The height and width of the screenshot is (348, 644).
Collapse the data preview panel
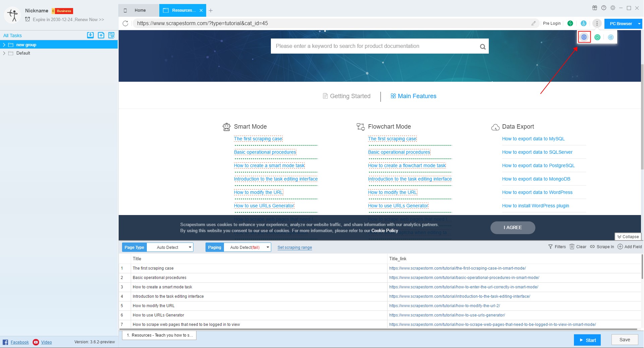tap(628, 236)
